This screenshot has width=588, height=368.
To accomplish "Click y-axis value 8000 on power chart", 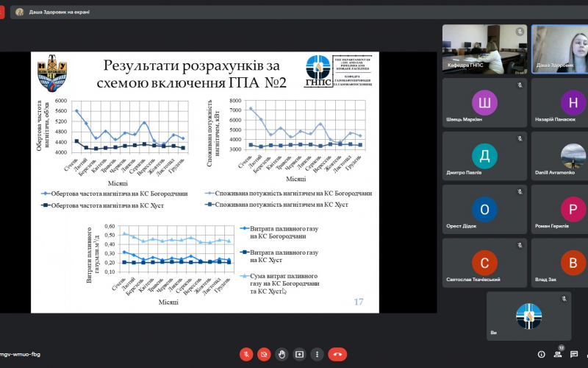I will 235,101.
